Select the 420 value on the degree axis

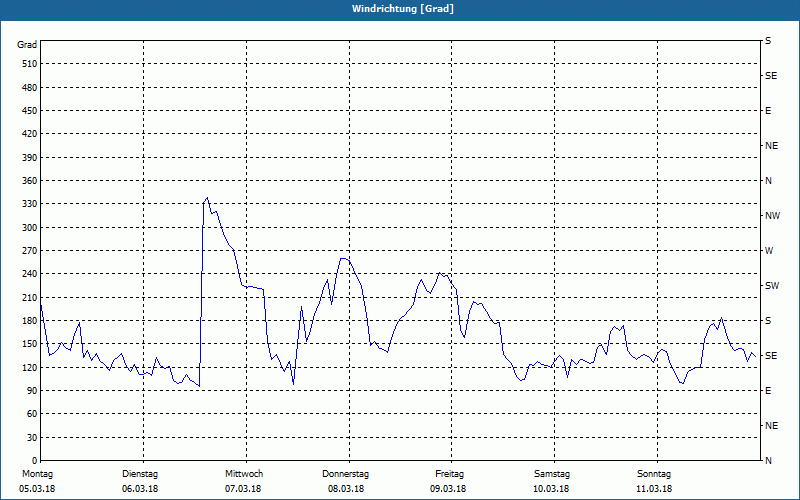(x=30, y=134)
